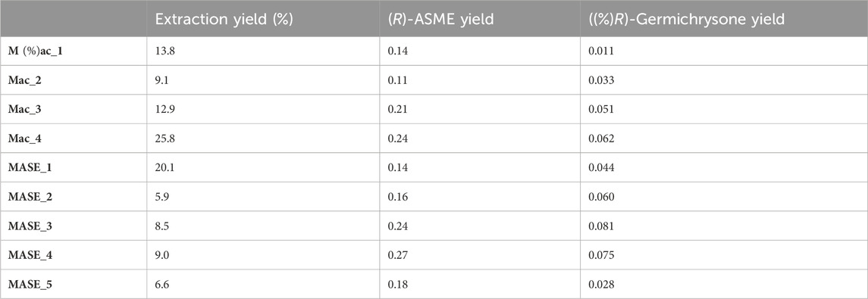Select the MASE_5 row label

[30, 285]
